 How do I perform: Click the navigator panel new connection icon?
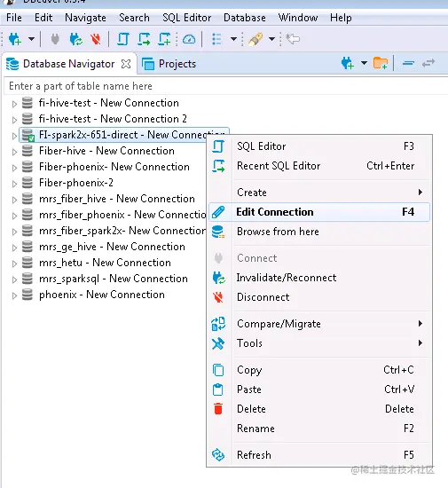pyautogui.click(x=348, y=63)
